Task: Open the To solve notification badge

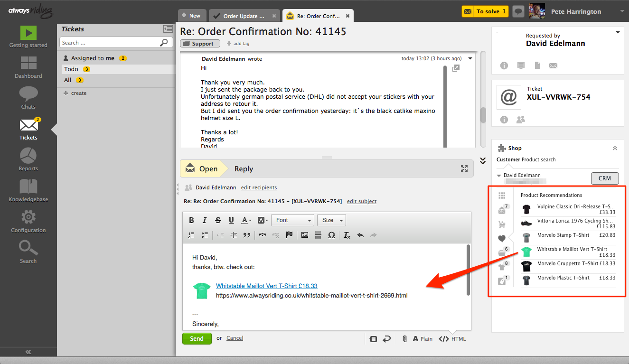Action: [485, 11]
